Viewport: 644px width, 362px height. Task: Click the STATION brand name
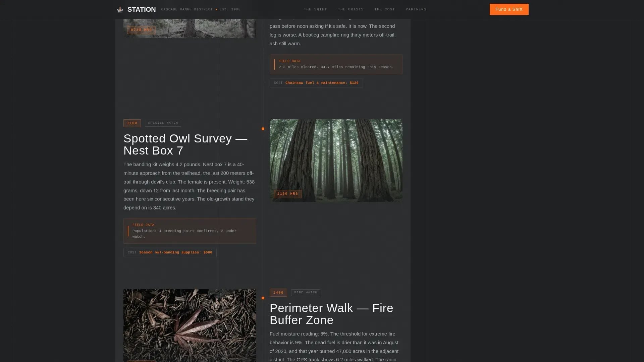click(x=142, y=9)
